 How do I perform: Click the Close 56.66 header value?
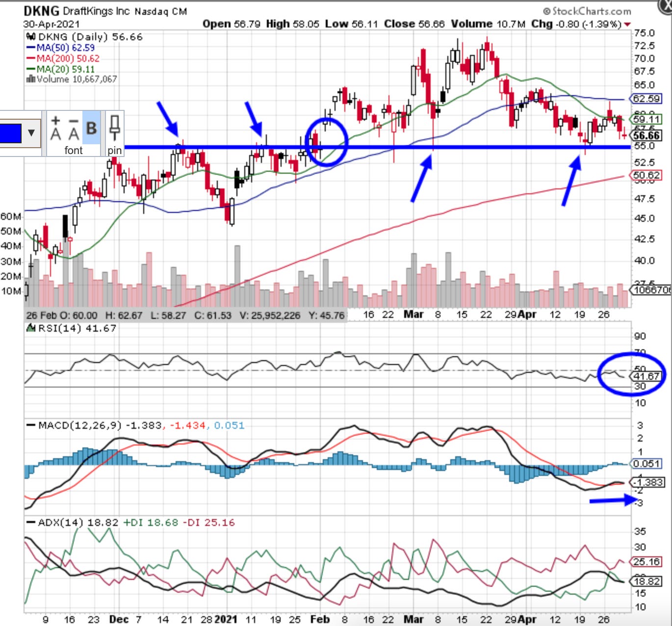(x=414, y=24)
